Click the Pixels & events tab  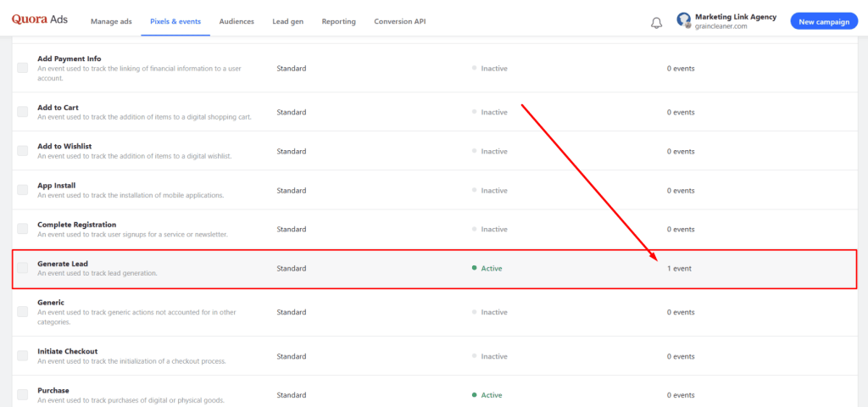(176, 21)
